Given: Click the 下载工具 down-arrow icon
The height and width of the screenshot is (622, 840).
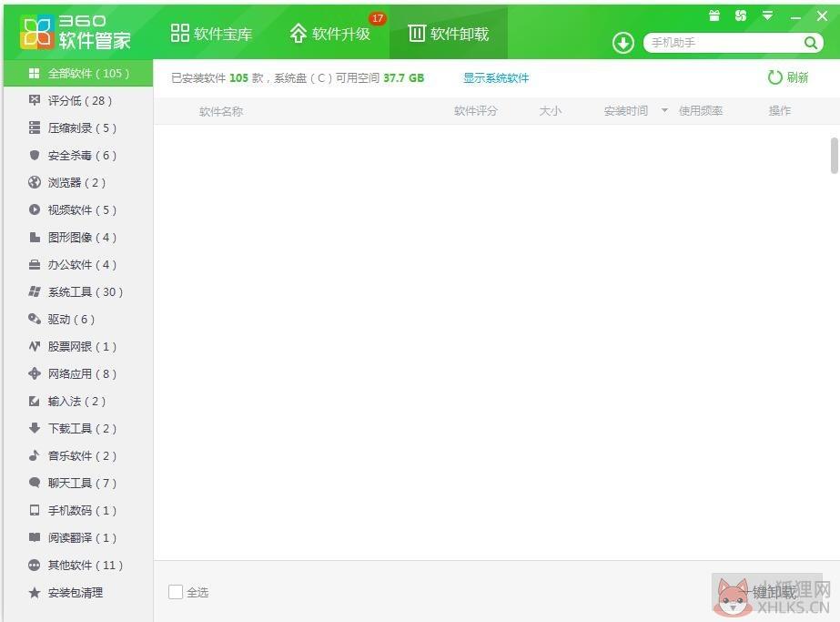Looking at the screenshot, I should [35, 428].
